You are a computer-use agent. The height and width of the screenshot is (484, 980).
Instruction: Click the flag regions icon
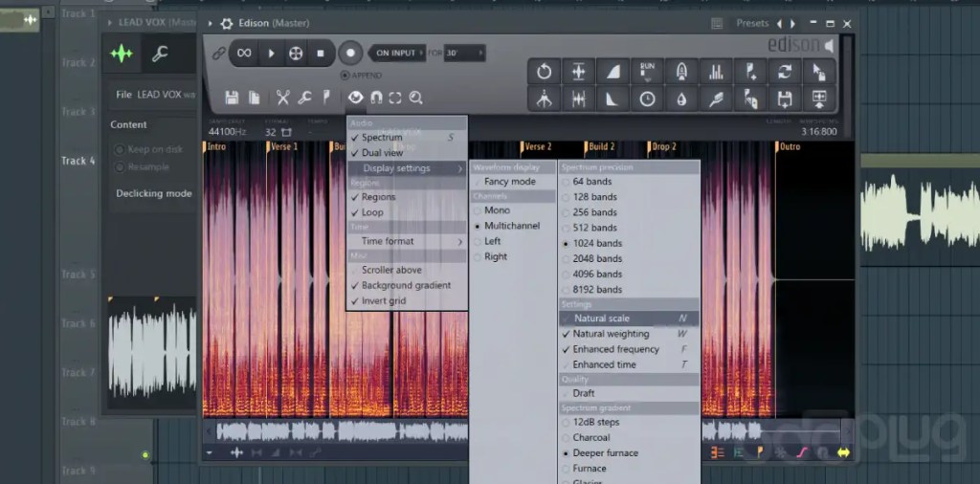[325, 98]
